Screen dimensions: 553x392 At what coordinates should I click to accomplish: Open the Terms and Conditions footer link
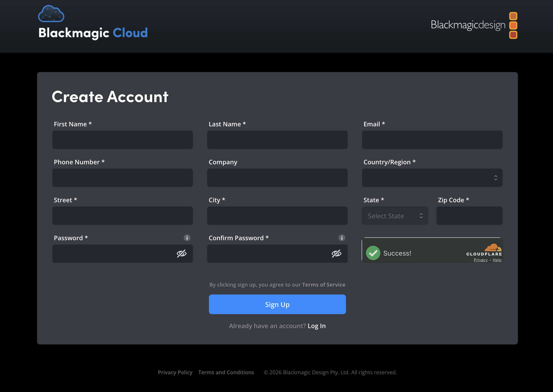pyautogui.click(x=226, y=372)
